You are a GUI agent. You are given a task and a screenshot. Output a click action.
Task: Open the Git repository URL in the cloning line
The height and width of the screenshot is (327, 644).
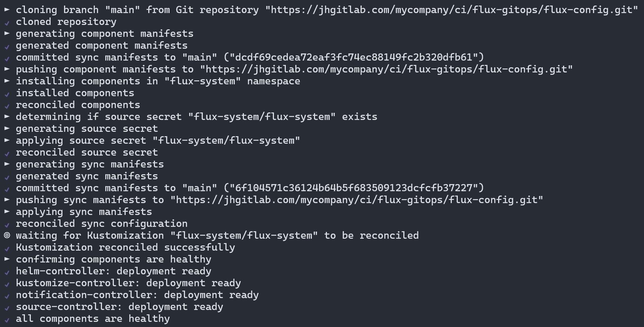pyautogui.click(x=451, y=10)
